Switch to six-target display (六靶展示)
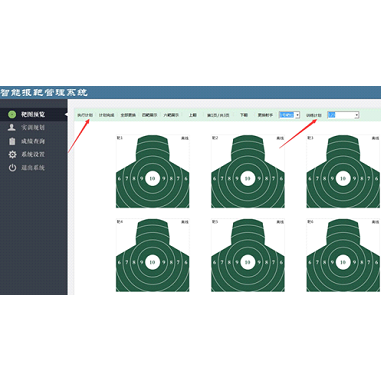Screen dimensions: 381x381 tap(171, 115)
